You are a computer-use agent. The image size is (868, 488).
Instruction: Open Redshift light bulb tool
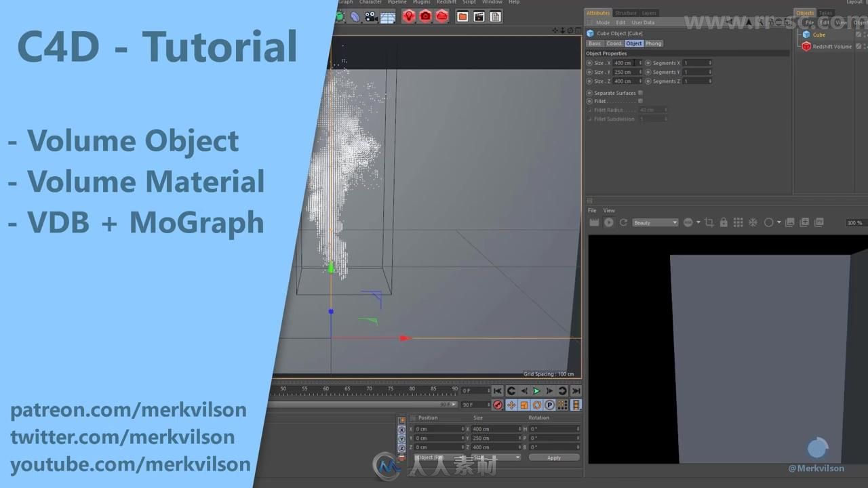click(x=408, y=16)
